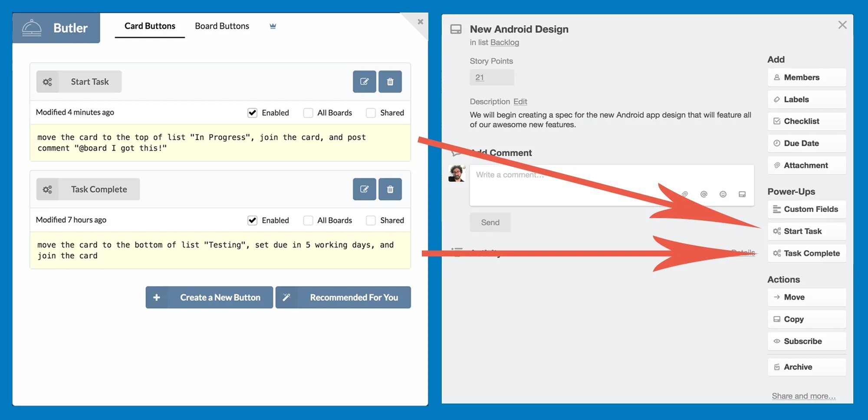Click the Move action button
Viewport: 868px width, 420px height.
click(x=807, y=297)
